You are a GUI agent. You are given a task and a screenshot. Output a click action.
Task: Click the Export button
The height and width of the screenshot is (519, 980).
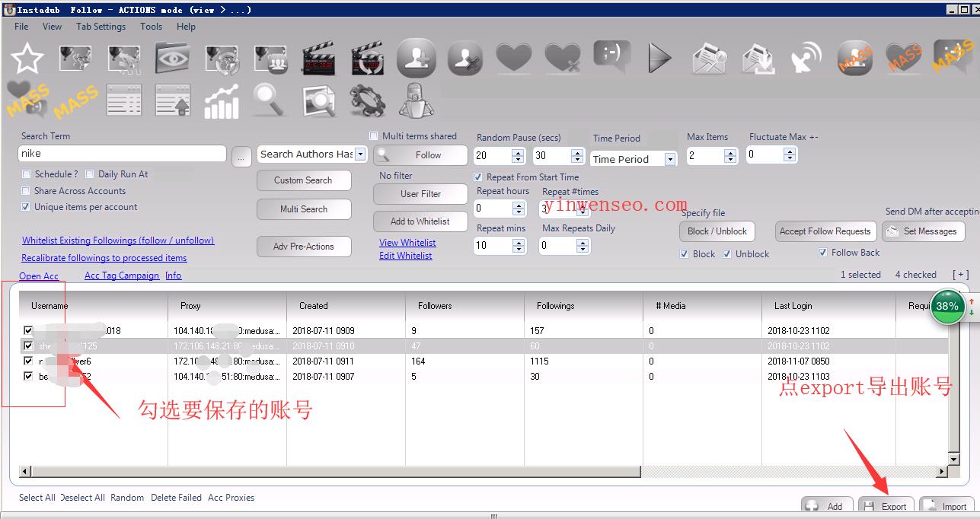pyautogui.click(x=886, y=506)
